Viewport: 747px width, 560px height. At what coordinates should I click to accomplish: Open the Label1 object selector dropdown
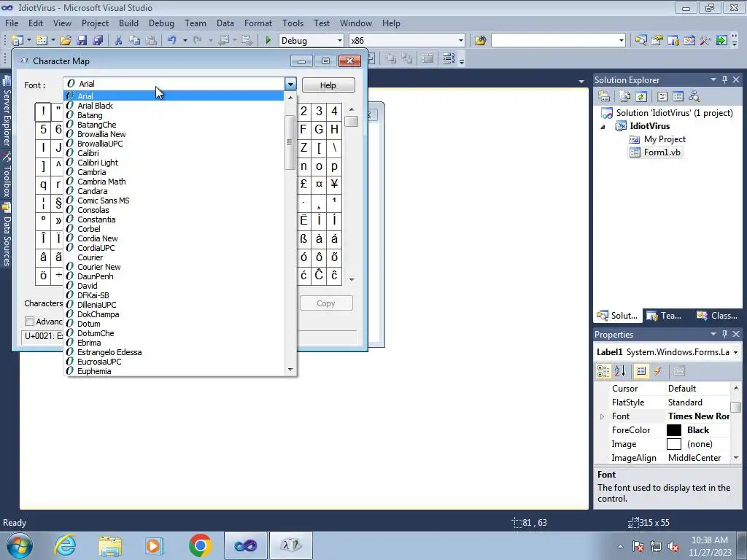(x=735, y=352)
